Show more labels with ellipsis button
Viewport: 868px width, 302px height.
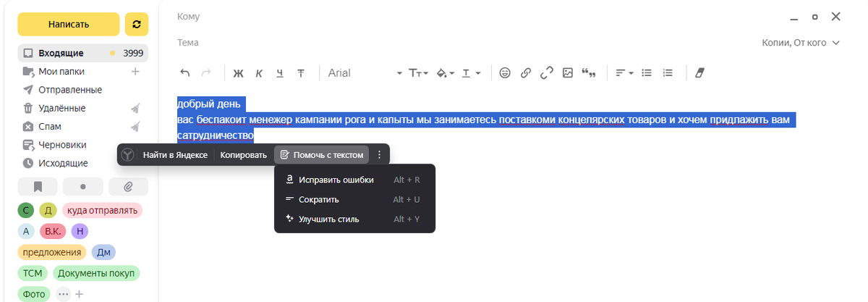(64, 294)
